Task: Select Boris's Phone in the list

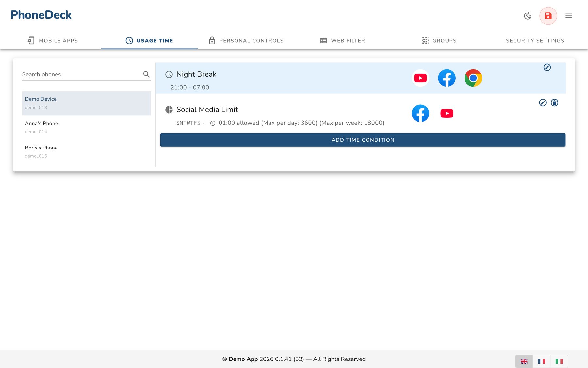Action: tap(87, 152)
